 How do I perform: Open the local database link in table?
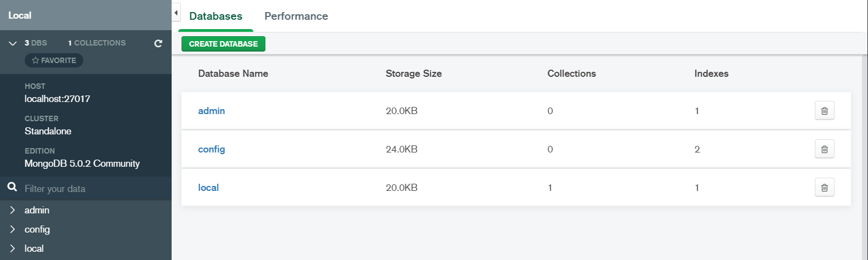pos(208,188)
